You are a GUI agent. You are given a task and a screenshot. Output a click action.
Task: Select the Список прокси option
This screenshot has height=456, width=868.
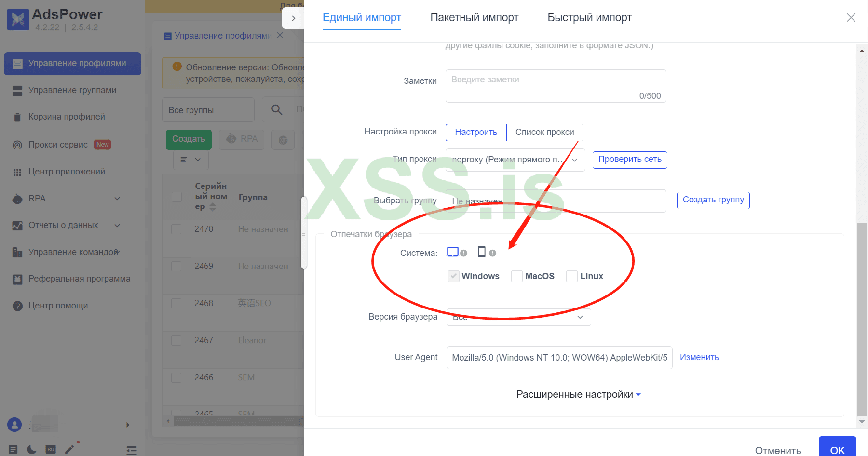(x=544, y=132)
